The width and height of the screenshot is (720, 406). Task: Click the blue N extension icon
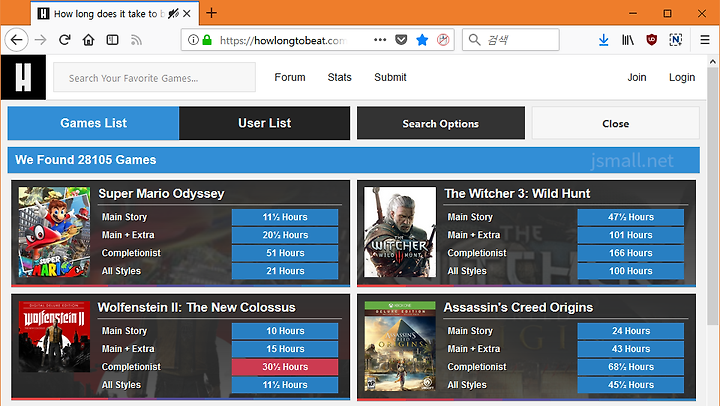pos(675,40)
